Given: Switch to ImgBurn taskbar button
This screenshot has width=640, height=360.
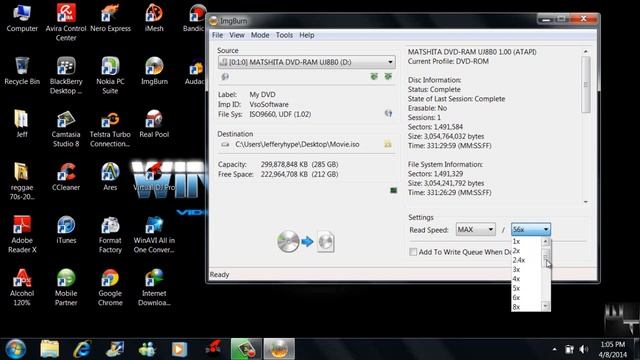Looking at the screenshot, I should pos(279,349).
